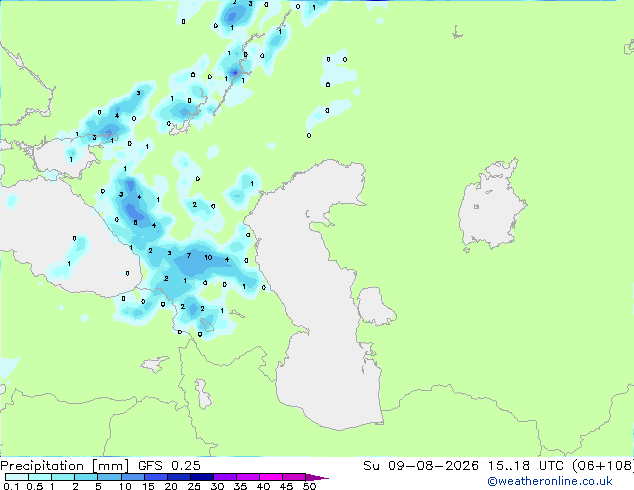Click the '25' legend scale label

tap(194, 486)
